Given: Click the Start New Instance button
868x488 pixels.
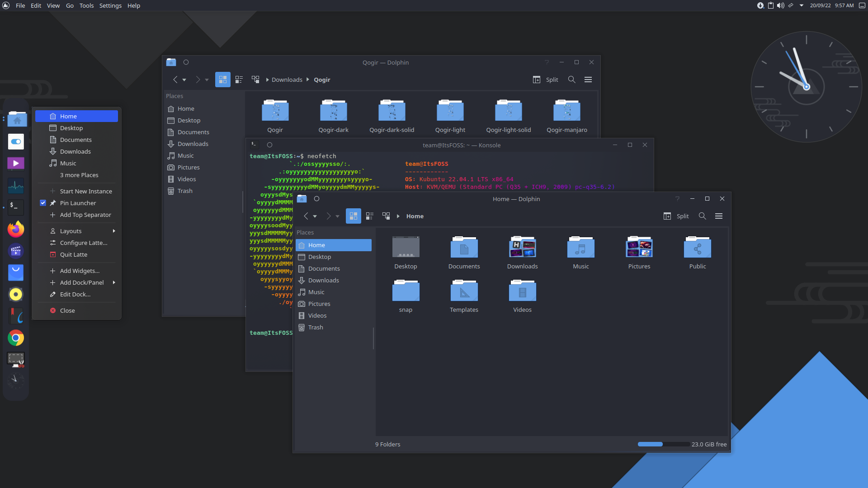Looking at the screenshot, I should (x=86, y=191).
